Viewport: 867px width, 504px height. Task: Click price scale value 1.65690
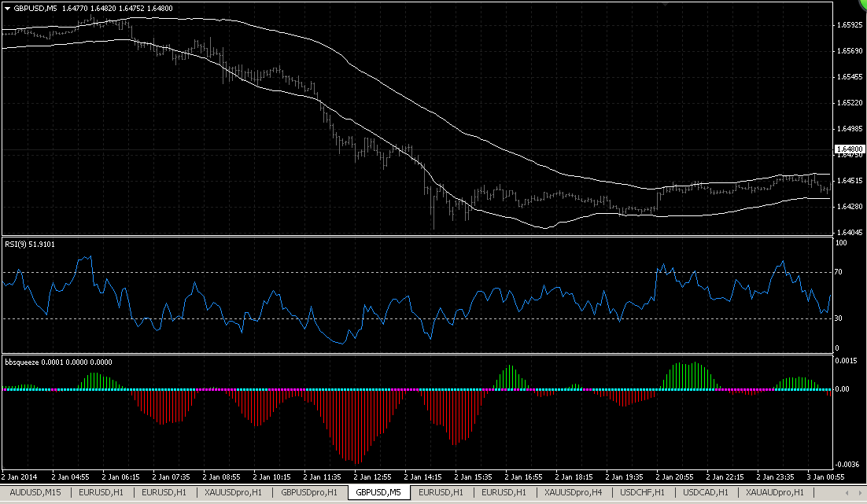[850, 51]
